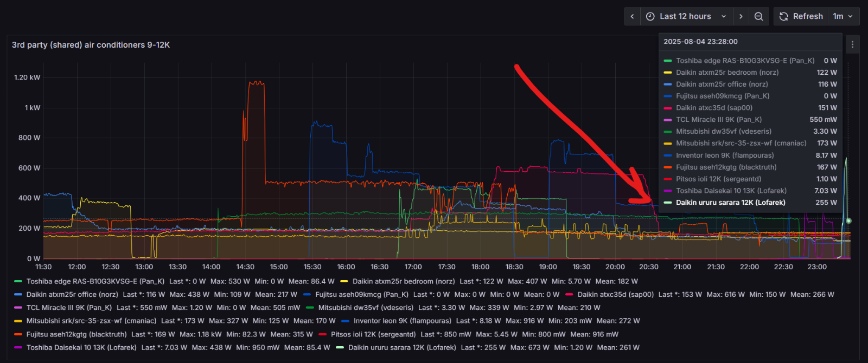Click the tooltip row TCL Miracle III 9K (Pan_K)
The image size is (868, 363).
coord(750,120)
